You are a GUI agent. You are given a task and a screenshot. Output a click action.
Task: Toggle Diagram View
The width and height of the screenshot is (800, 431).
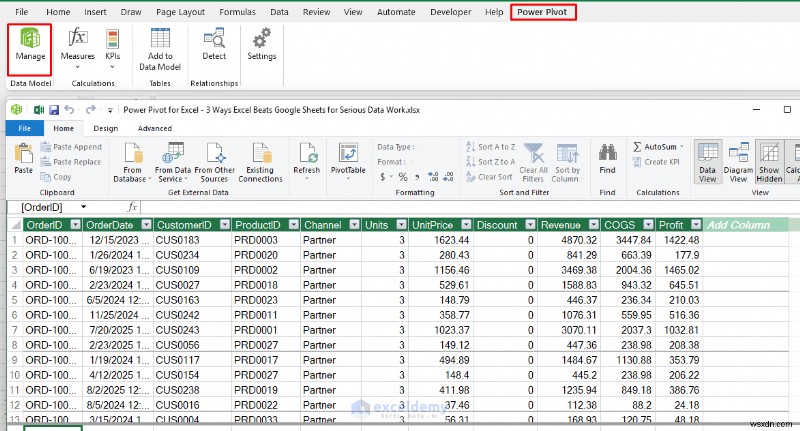click(738, 162)
